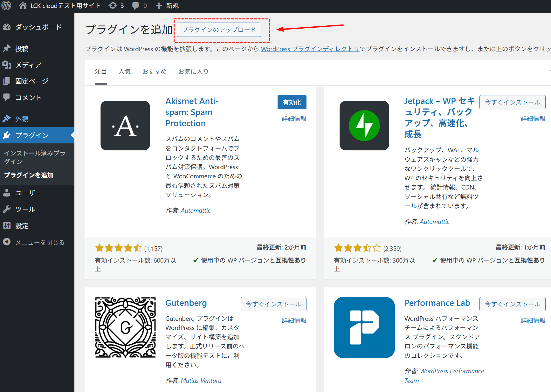Open the updates icon showing 3
Screen dimensions: 551x392
click(116, 6)
